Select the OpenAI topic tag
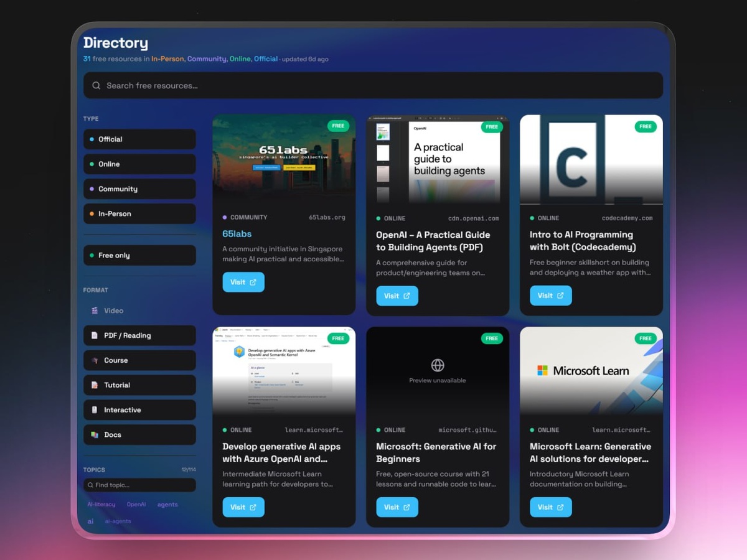 click(136, 505)
